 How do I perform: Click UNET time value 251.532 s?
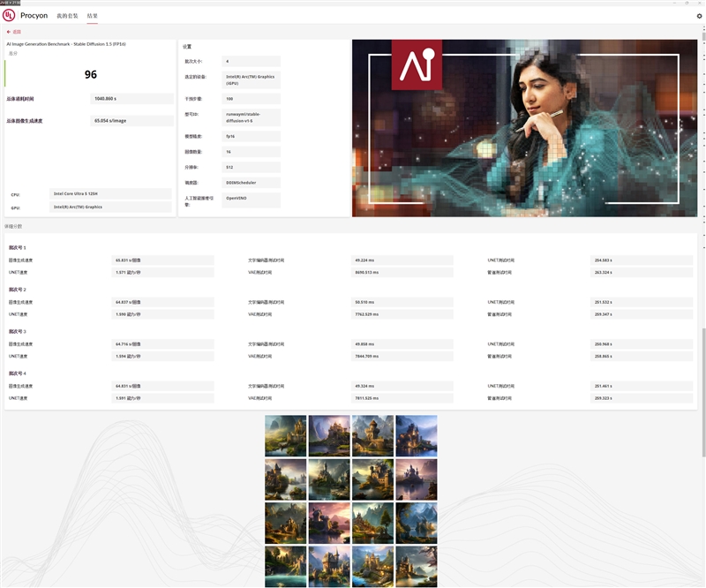[x=642, y=302]
